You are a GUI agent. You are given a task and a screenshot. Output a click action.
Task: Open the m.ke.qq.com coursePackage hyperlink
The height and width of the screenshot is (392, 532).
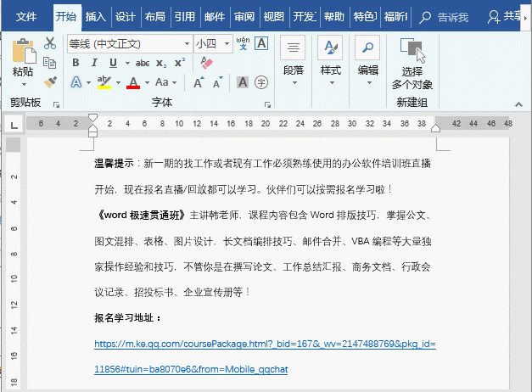pyautogui.click(x=265, y=344)
